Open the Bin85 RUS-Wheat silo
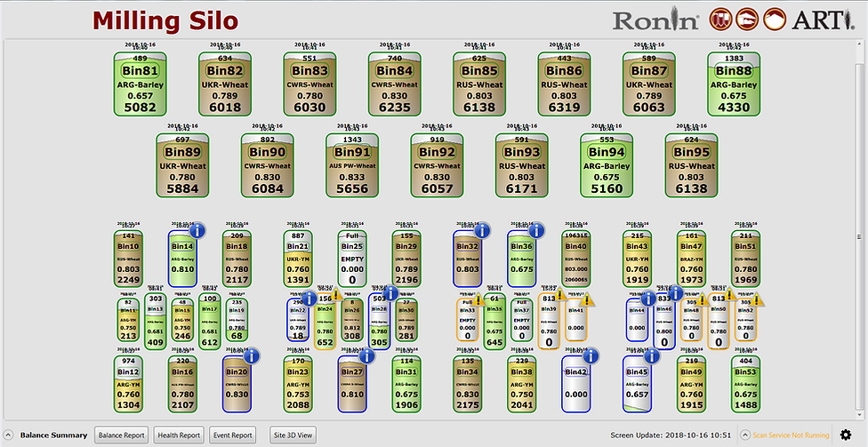This screenshot has height=447, width=868. tap(479, 84)
